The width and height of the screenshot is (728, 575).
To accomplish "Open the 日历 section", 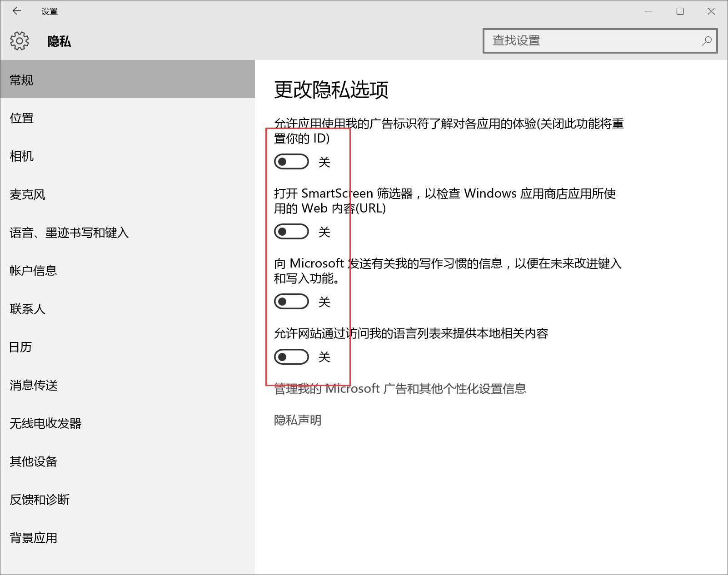I will pyautogui.click(x=128, y=347).
